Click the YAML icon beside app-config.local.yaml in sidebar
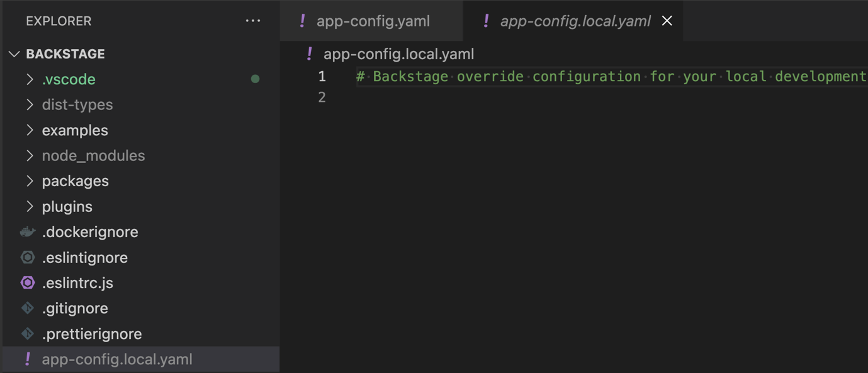 click(x=28, y=359)
